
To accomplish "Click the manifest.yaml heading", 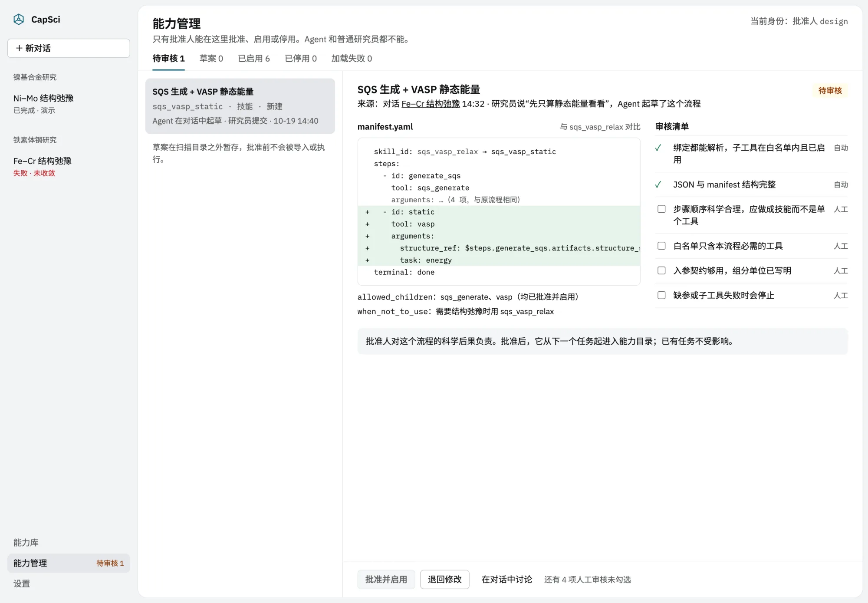I will (385, 127).
